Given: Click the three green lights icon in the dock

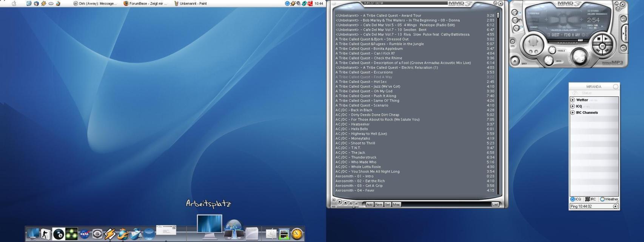Looking at the screenshot, I should click(71, 234).
